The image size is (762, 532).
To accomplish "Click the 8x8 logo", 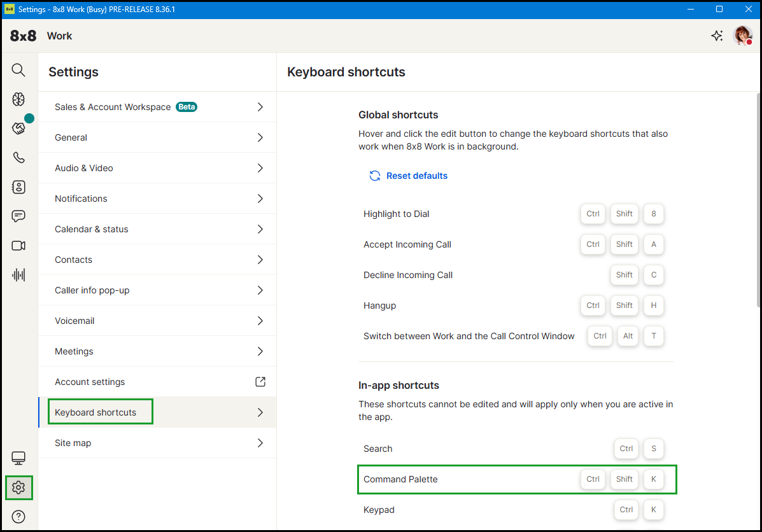I will click(x=24, y=36).
